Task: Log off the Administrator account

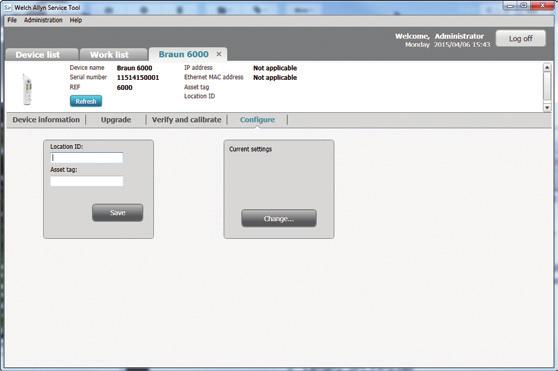Action: (520, 38)
